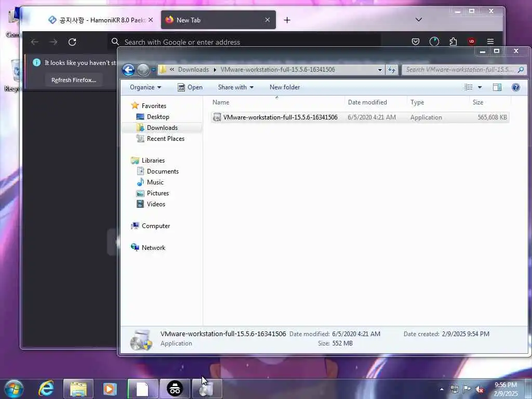Reload the page in Firefox

(x=72, y=42)
